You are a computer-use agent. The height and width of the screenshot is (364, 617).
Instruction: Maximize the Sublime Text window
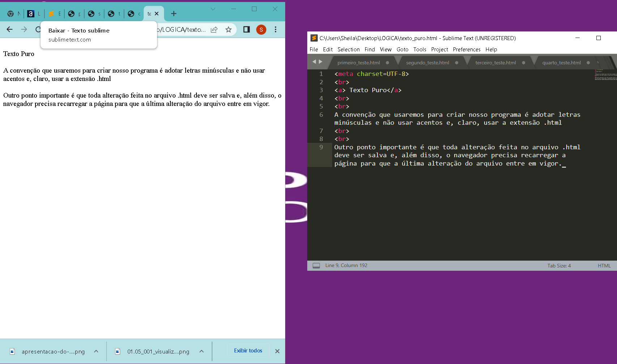(x=599, y=38)
